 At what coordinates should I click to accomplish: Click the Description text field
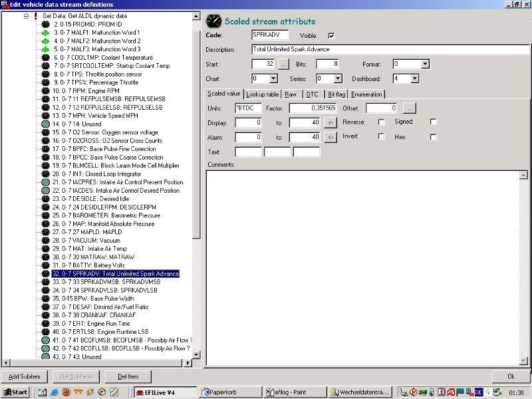coord(390,50)
